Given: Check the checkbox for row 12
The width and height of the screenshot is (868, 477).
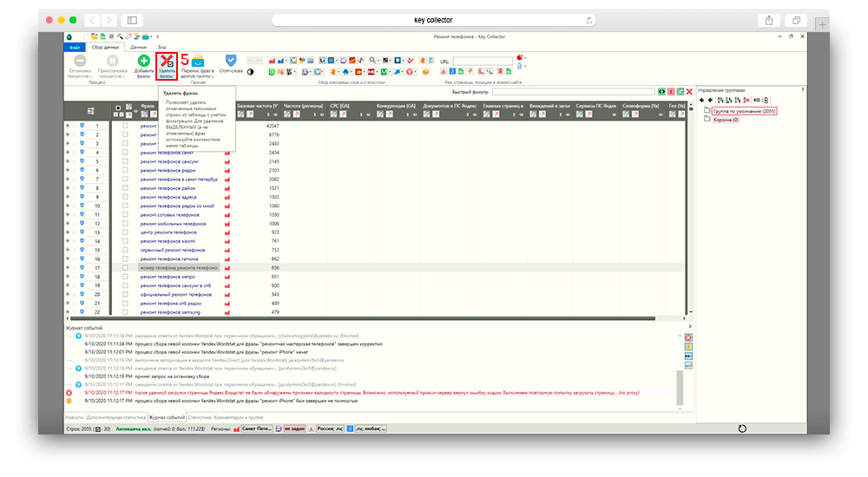Looking at the screenshot, I should click(x=125, y=223).
